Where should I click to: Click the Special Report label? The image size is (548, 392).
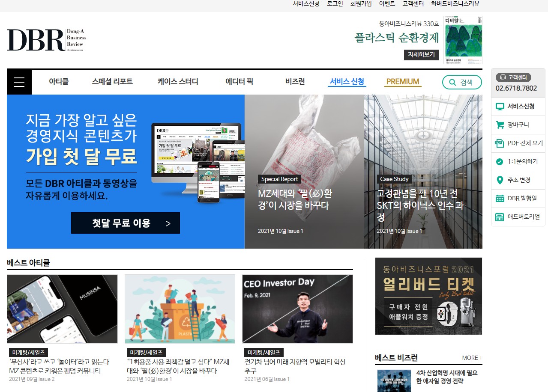(279, 179)
